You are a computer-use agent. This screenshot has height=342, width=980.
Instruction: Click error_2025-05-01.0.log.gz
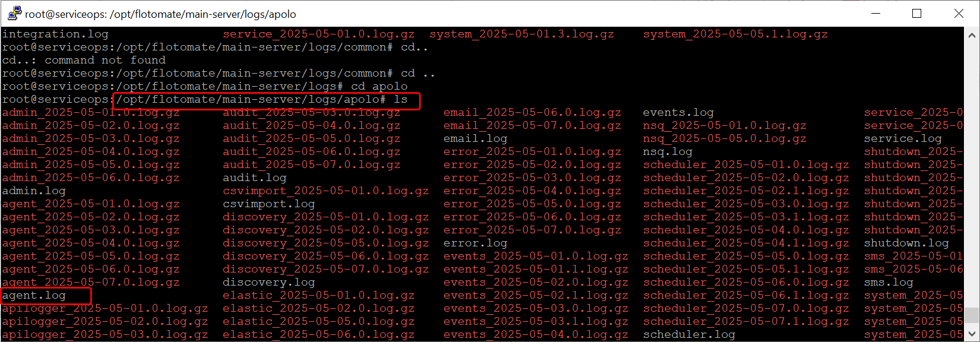coord(532,151)
